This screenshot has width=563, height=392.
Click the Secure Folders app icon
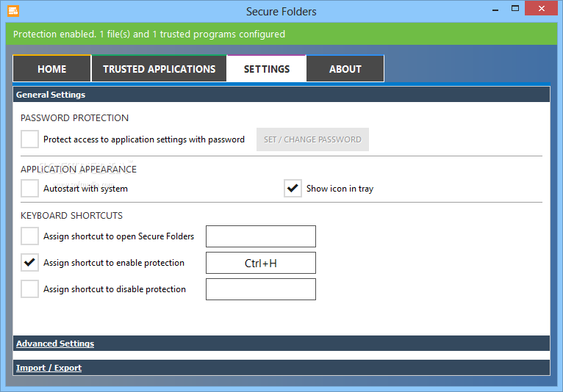[x=13, y=11]
